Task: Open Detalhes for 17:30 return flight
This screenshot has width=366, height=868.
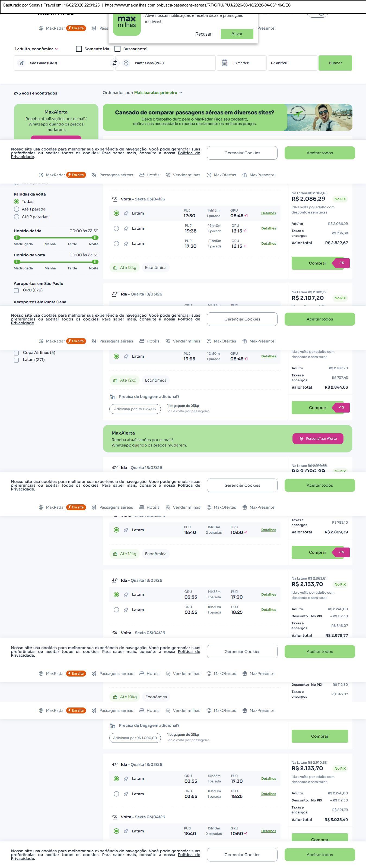Action: 268,213
